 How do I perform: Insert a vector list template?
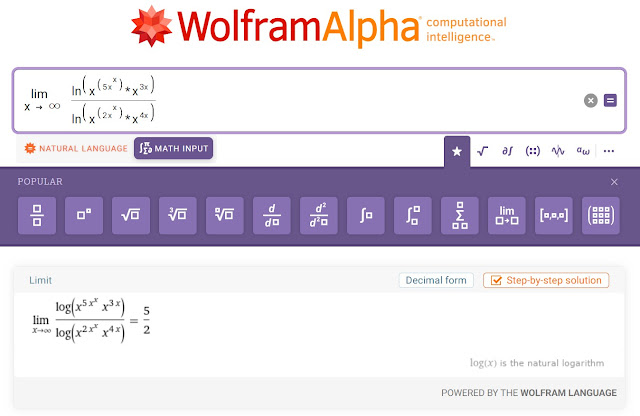[553, 215]
